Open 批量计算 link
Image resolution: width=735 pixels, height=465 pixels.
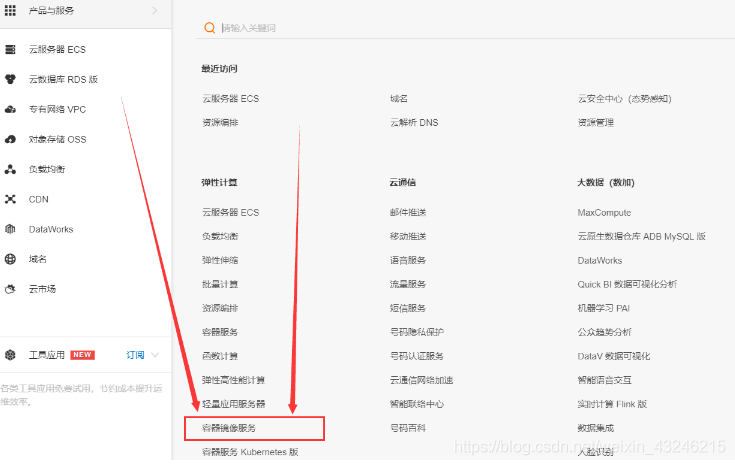click(x=220, y=284)
